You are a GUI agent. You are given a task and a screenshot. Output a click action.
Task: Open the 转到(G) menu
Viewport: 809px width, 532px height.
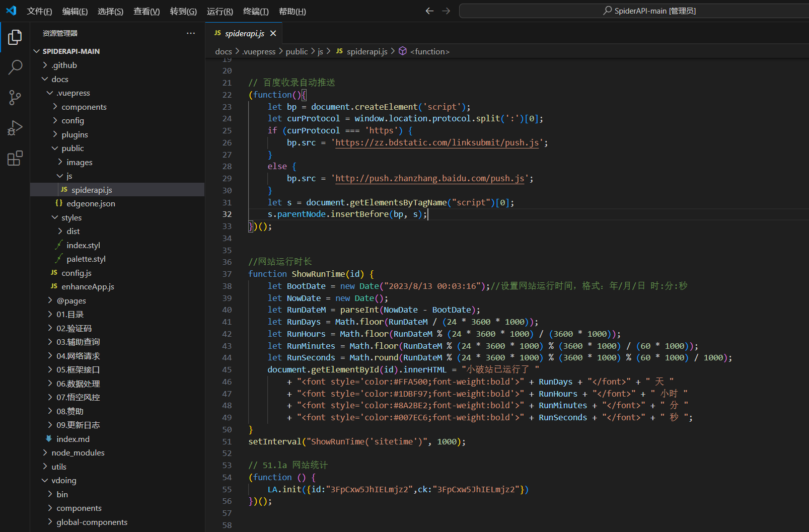pos(183,11)
